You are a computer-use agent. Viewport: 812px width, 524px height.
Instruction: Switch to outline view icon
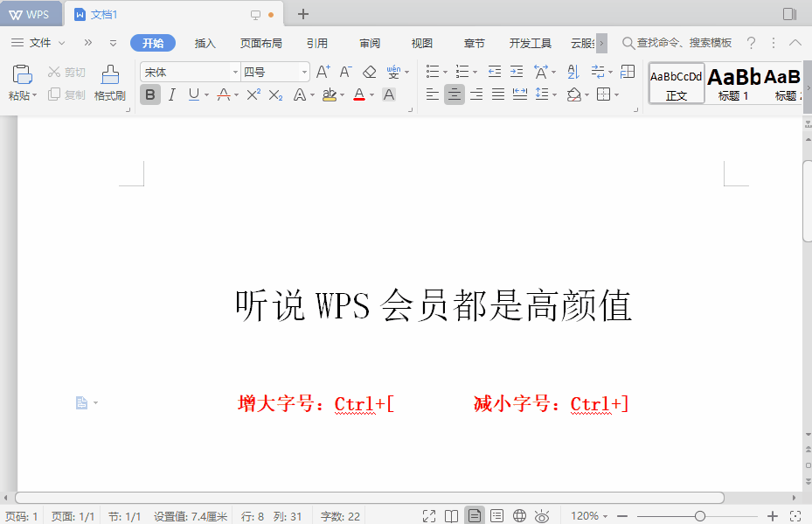pyautogui.click(x=496, y=516)
